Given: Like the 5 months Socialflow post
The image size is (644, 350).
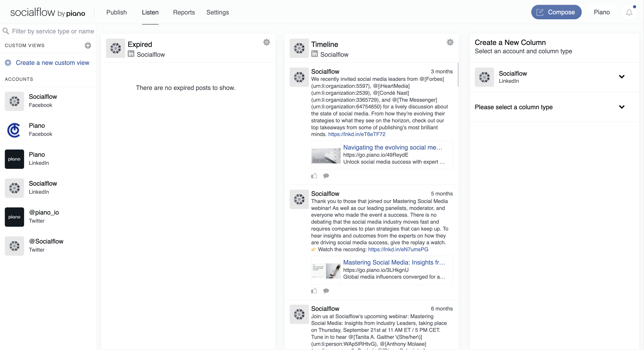Looking at the screenshot, I should coord(314,291).
